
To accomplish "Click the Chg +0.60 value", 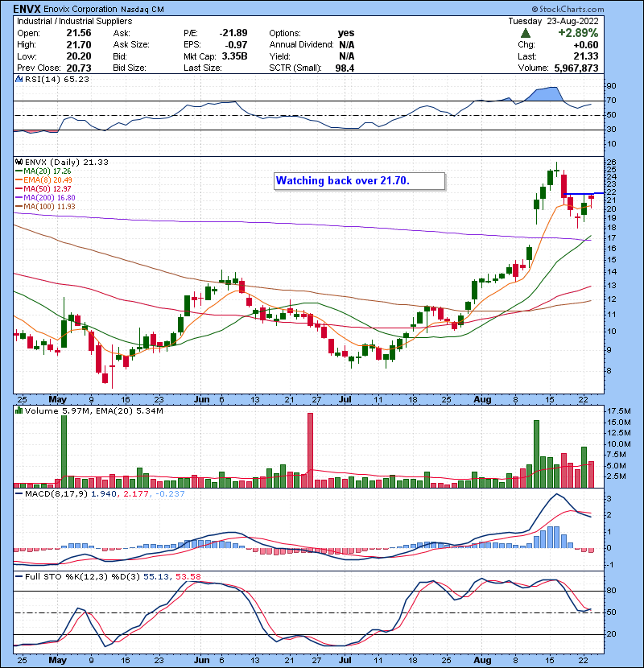I will [x=585, y=45].
